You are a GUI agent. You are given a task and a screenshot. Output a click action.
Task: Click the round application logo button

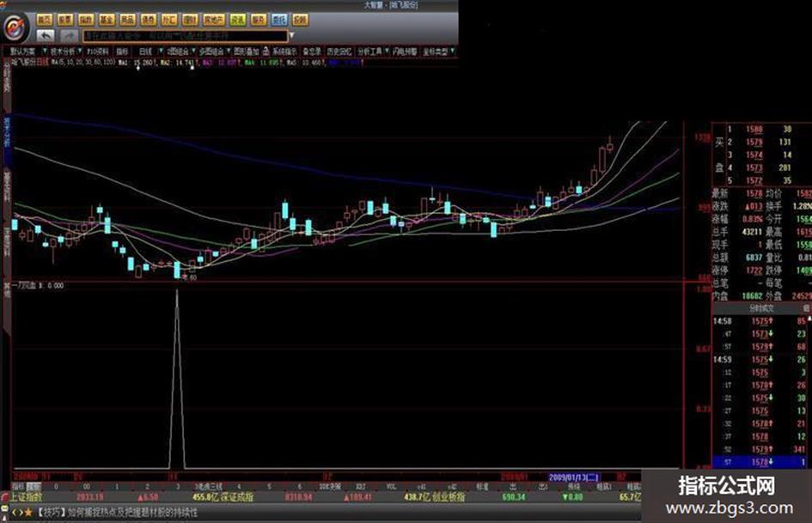point(15,27)
